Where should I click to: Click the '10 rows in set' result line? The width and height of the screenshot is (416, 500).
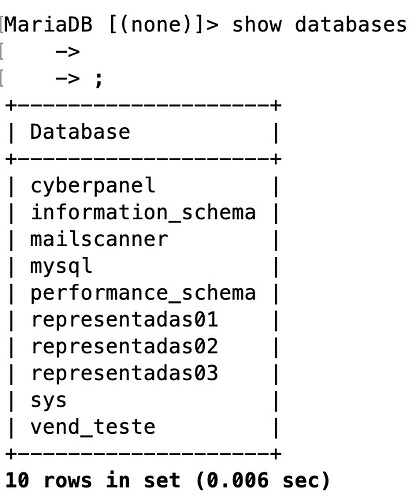[93, 480]
